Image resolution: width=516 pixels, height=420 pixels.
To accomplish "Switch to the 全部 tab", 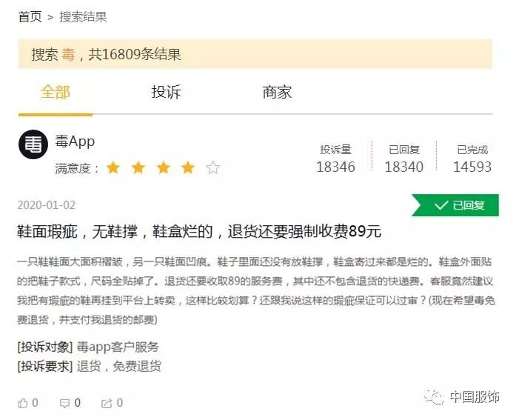I will point(56,92).
